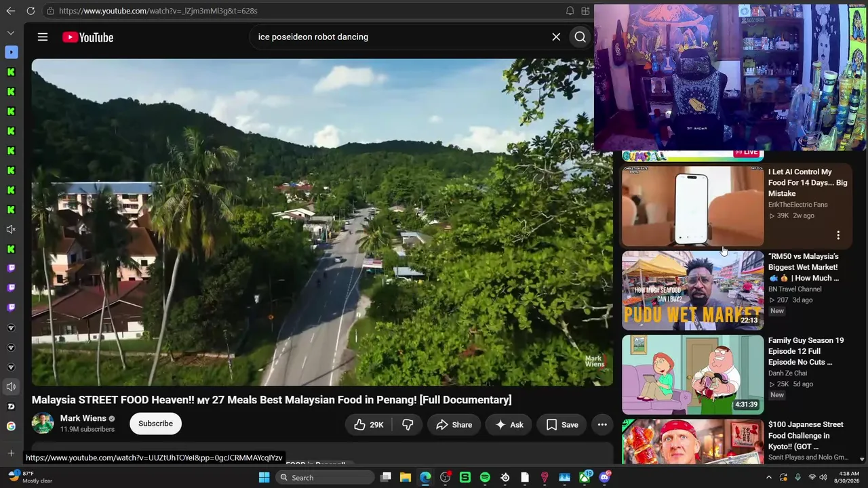Open browser notifications bell in address bar
Image resolution: width=868 pixels, height=488 pixels.
pos(570,11)
